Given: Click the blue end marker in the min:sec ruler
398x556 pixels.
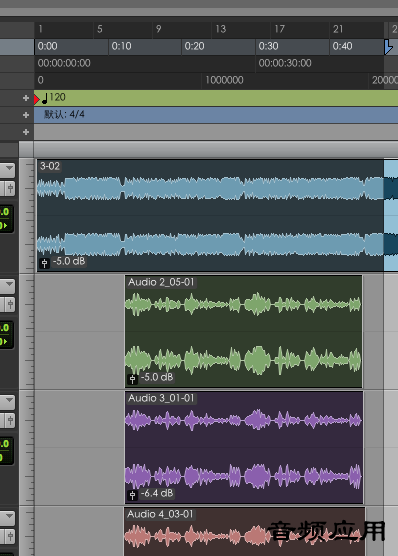Looking at the screenshot, I should tap(388, 47).
